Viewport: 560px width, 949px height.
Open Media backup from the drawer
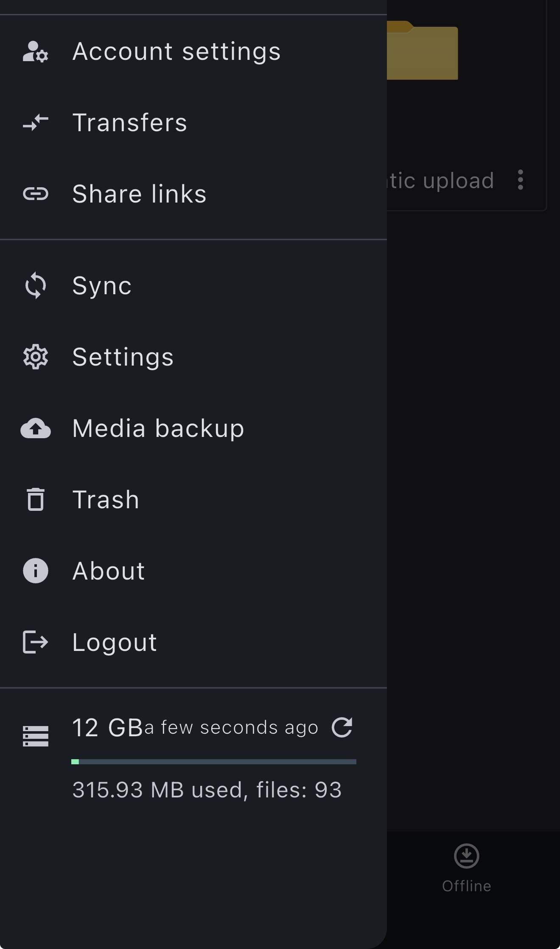[158, 428]
